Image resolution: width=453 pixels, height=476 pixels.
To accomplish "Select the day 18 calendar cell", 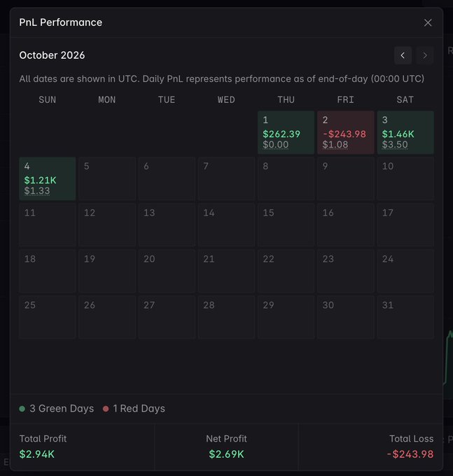I will pos(48,271).
